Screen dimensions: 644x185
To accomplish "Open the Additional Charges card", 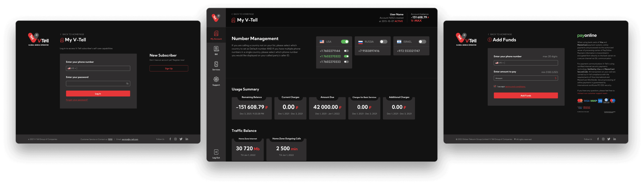I will tap(399, 108).
